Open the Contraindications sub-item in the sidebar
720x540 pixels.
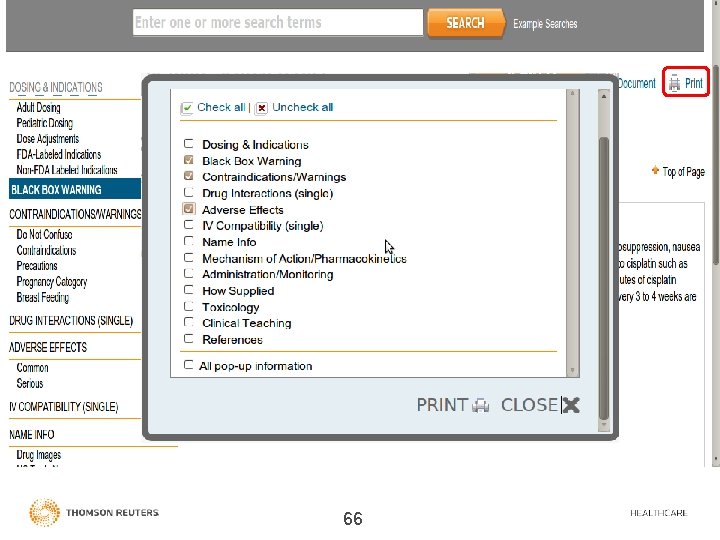(x=46, y=250)
